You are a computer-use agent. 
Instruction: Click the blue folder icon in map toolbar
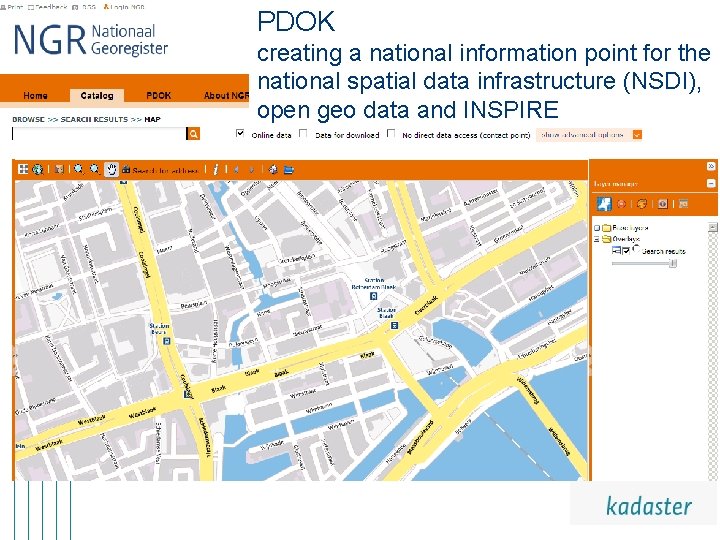[x=288, y=169]
